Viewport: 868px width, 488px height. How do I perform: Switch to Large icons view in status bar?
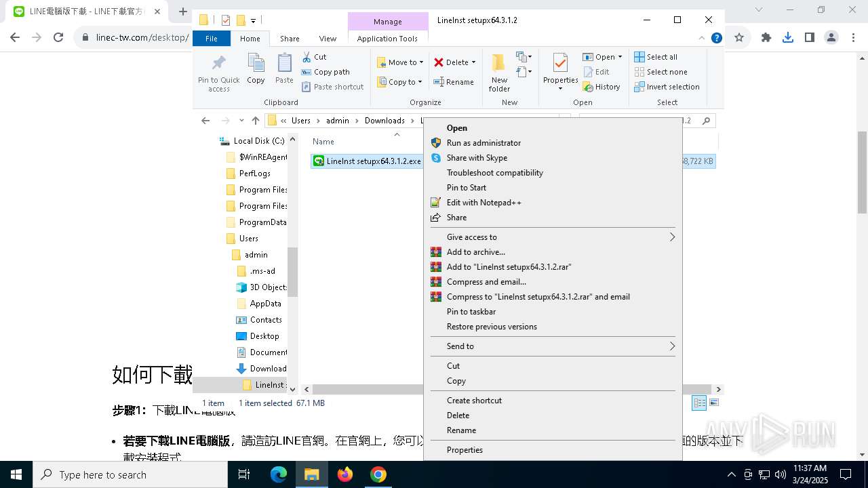(x=713, y=403)
